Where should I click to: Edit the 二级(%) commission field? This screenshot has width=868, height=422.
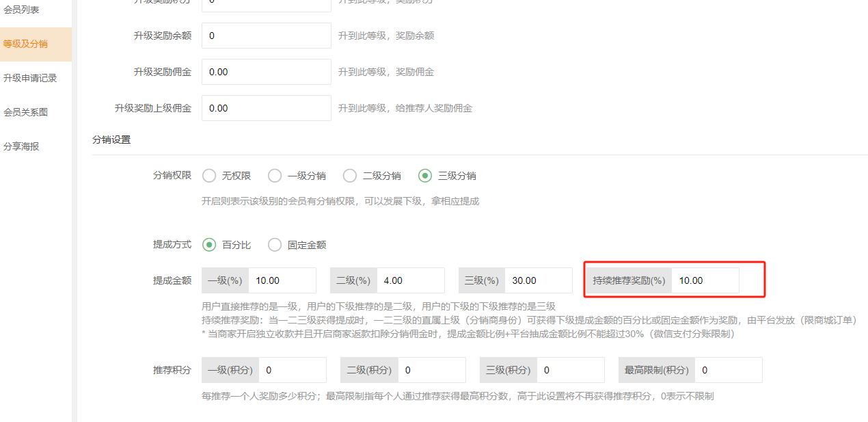tap(409, 280)
